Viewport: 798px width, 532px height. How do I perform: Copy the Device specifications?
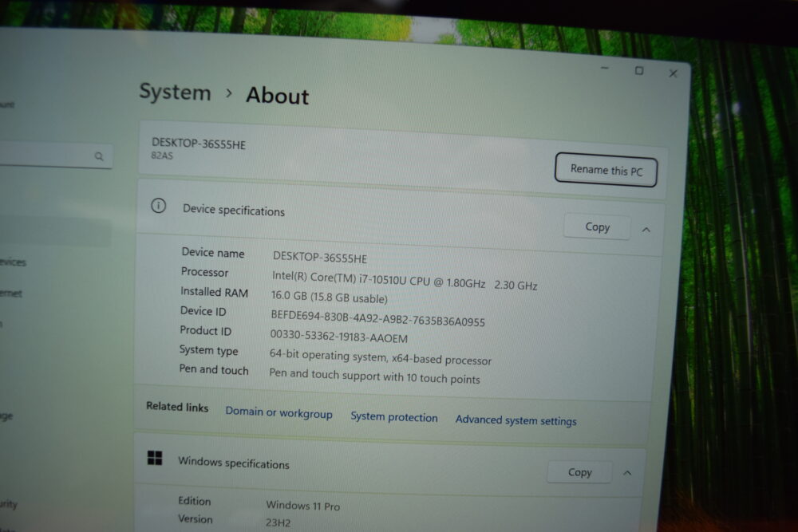click(x=597, y=227)
